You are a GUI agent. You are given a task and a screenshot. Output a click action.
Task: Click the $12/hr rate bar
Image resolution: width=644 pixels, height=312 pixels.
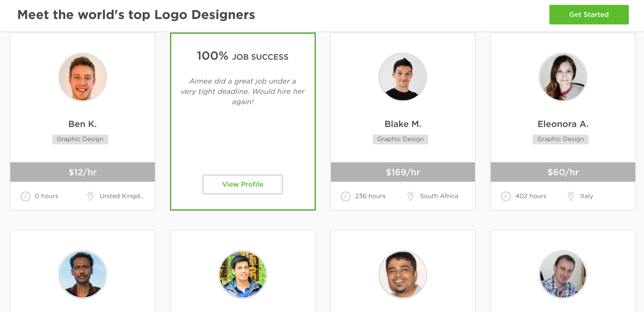[x=83, y=172]
